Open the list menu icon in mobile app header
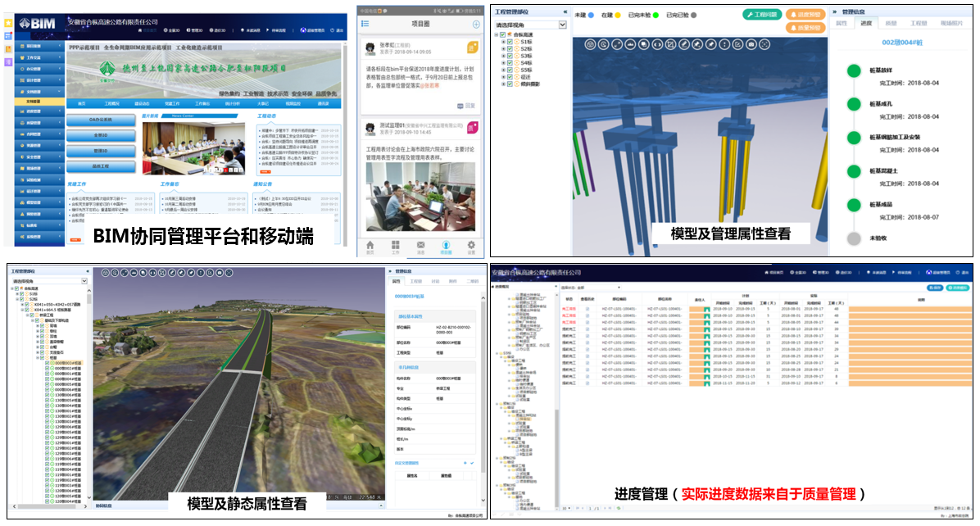 (x=365, y=24)
